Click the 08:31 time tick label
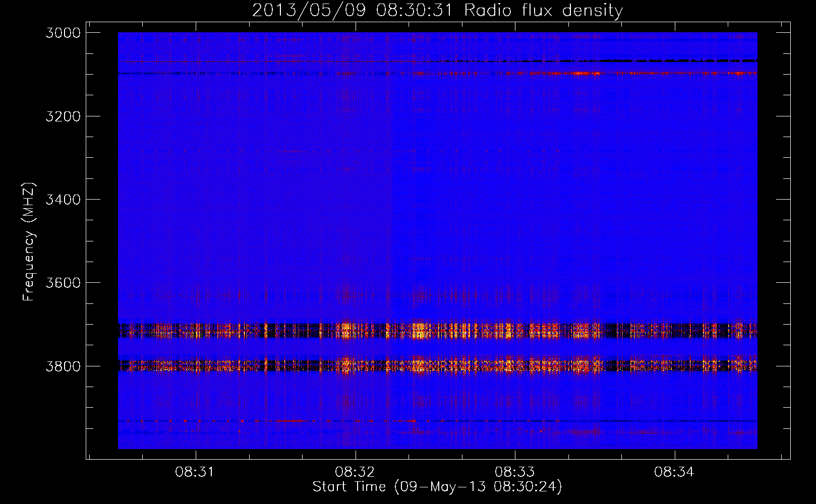This screenshot has width=816, height=504. point(195,472)
